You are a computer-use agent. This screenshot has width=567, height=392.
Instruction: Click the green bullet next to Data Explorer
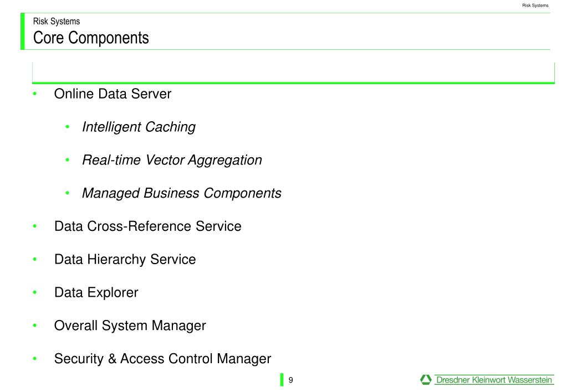click(x=35, y=292)
